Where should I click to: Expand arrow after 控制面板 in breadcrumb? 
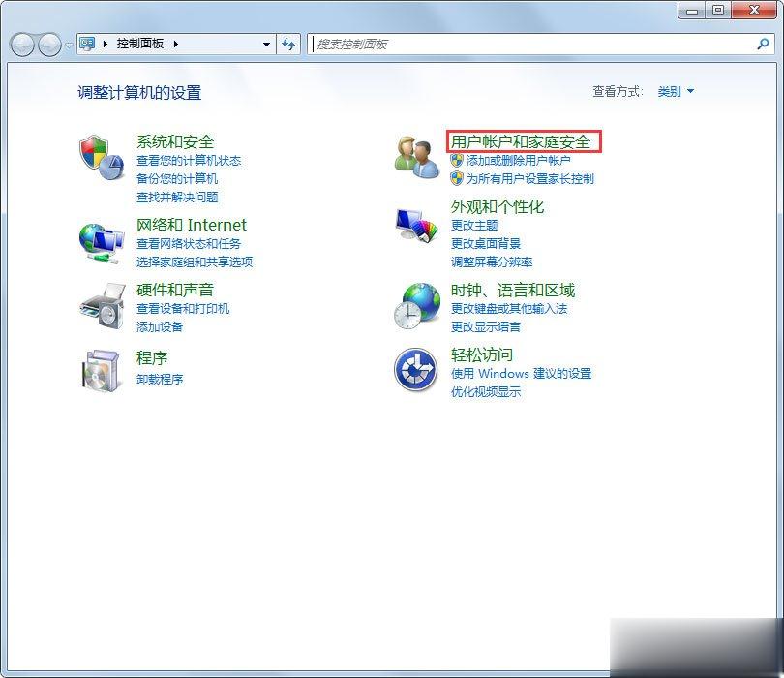[x=176, y=44]
